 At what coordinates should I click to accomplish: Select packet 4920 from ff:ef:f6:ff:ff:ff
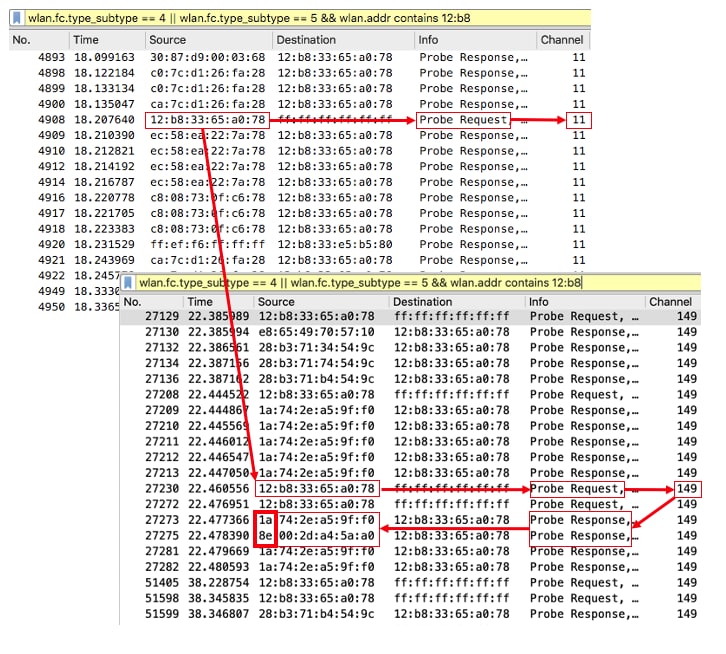[x=300, y=245]
